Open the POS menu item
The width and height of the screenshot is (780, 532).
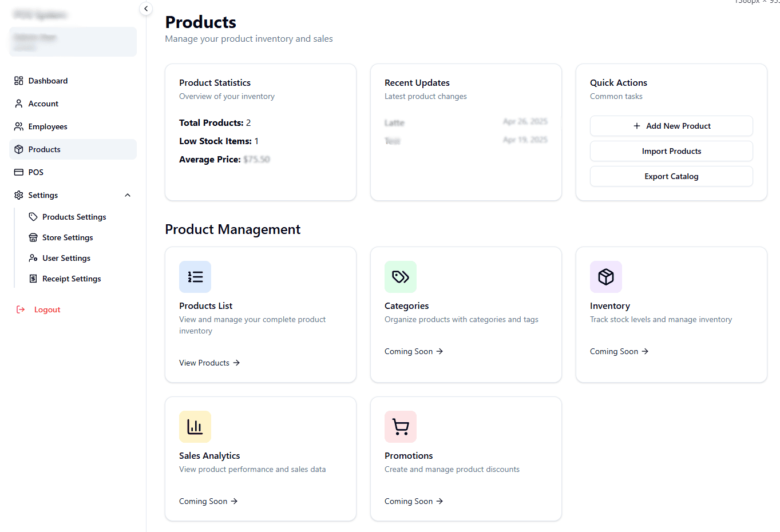pos(35,172)
